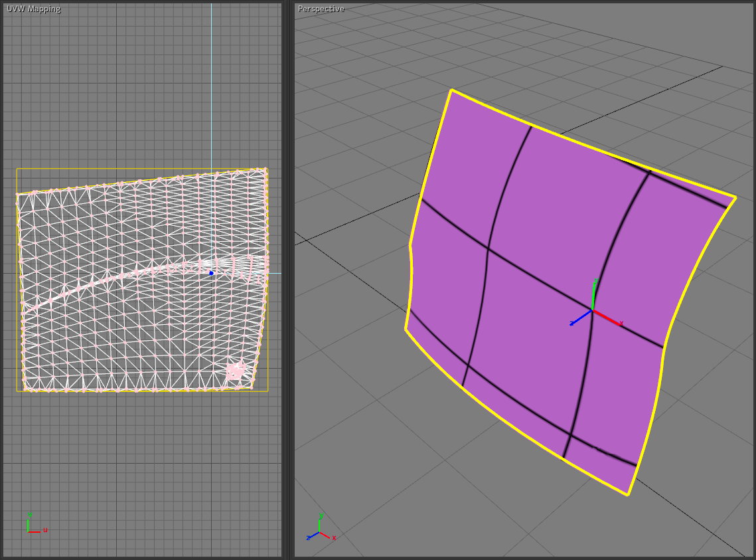Viewport: 756px width, 560px height.
Task: Click the red u label on the UV corner axis
Action: 45,530
